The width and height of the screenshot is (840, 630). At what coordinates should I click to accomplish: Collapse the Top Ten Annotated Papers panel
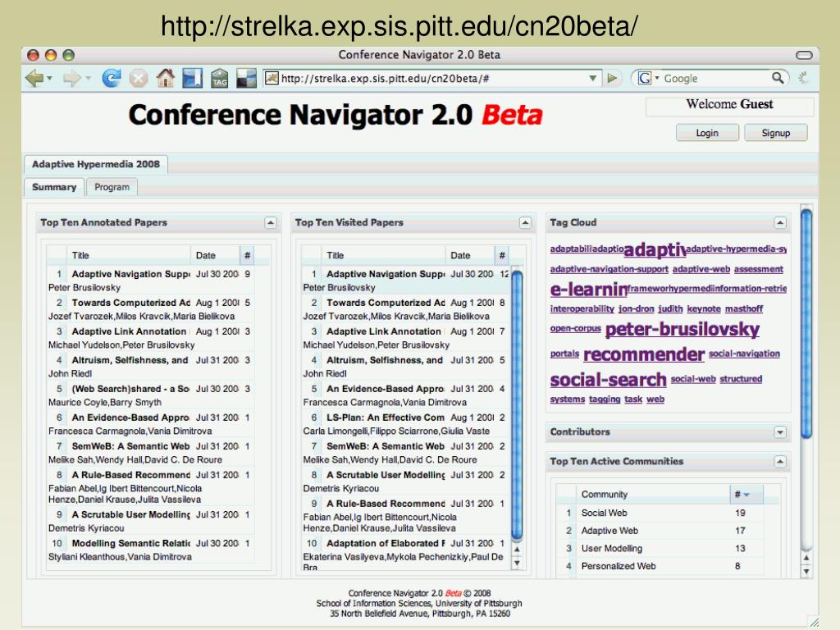click(271, 223)
